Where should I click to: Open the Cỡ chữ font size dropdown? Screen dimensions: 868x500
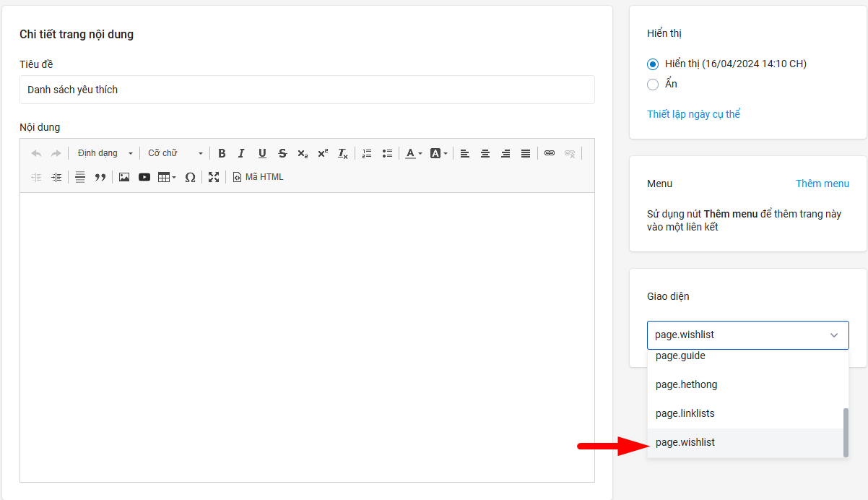(x=175, y=153)
